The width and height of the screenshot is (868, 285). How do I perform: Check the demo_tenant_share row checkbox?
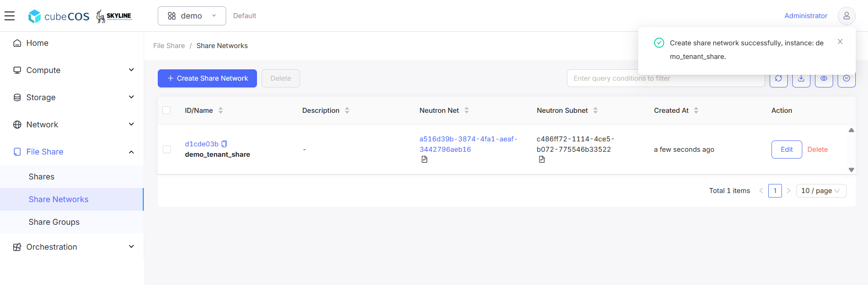(167, 150)
